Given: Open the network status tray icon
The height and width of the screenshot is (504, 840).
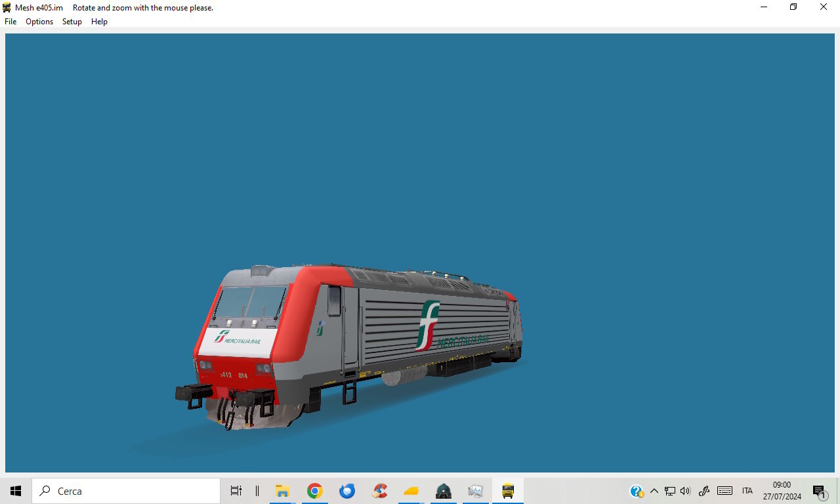Looking at the screenshot, I should [670, 491].
